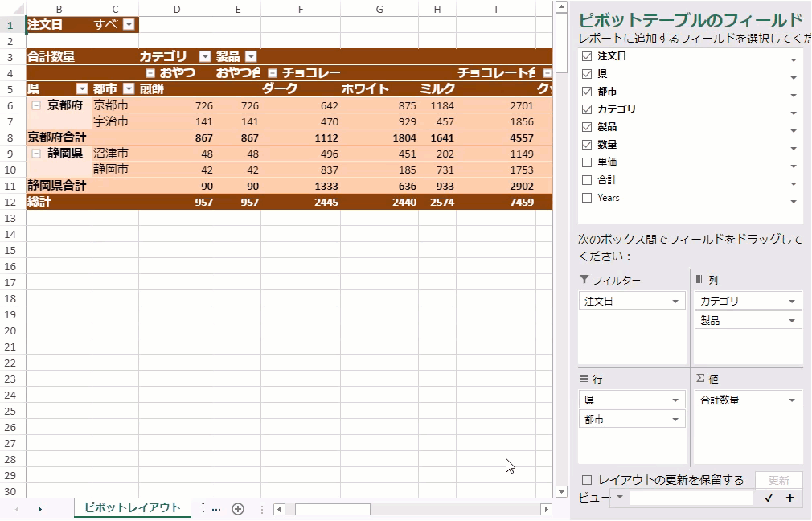Viewport: 812px width, 521px height.
Task: Open dropdown arrow beside 都市 in field list
Action: (794, 96)
